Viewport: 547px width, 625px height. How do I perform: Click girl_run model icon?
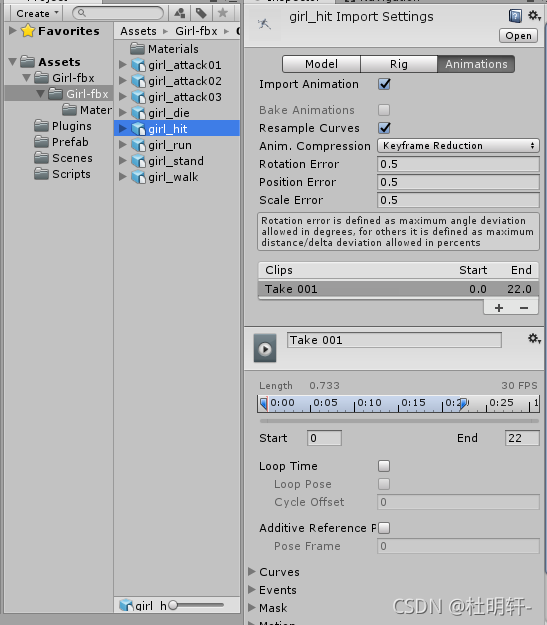[x=138, y=145]
